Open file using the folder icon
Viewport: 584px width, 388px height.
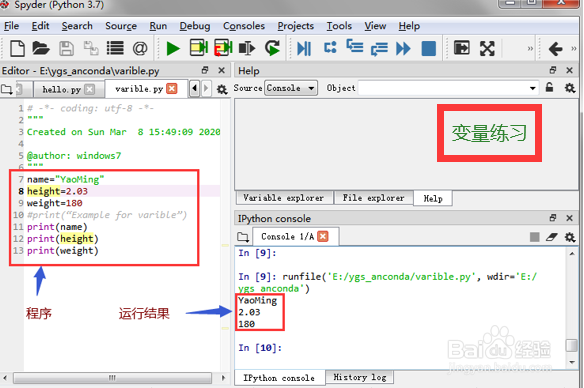41,48
